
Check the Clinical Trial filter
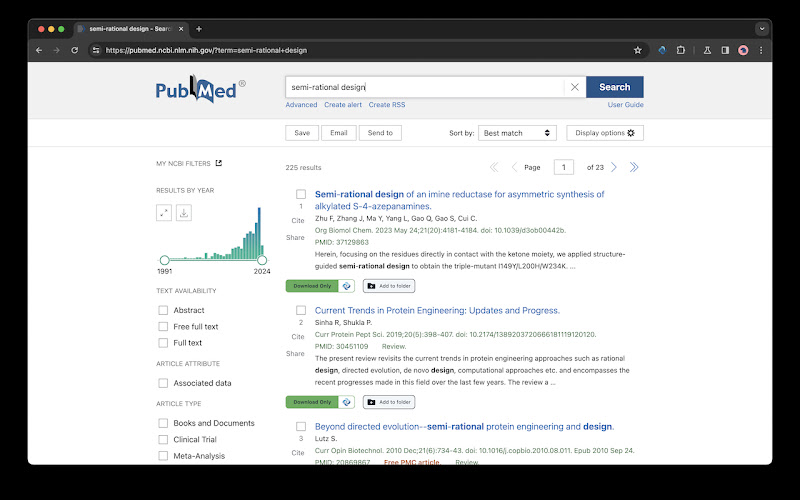click(163, 439)
